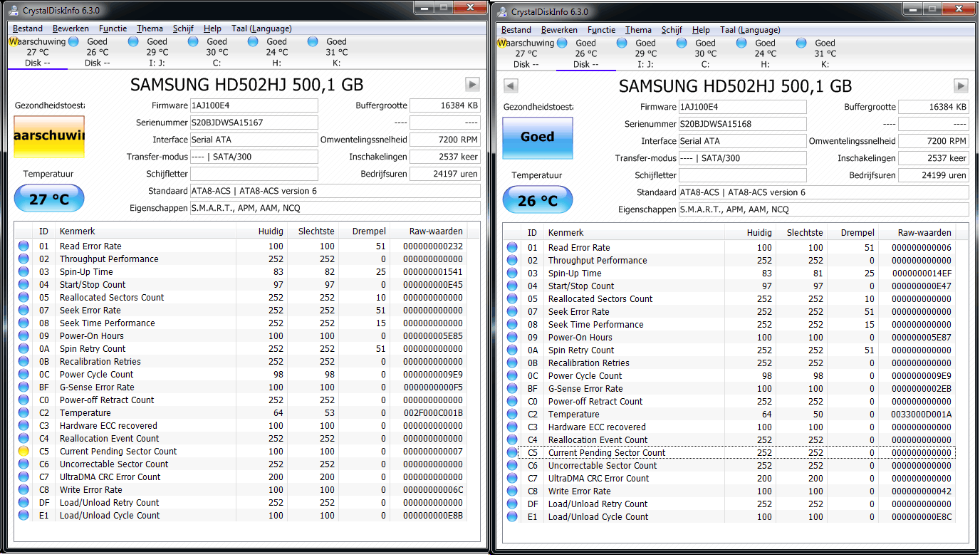Select the Waarschuwing 27 °C disk in right window

click(x=526, y=53)
